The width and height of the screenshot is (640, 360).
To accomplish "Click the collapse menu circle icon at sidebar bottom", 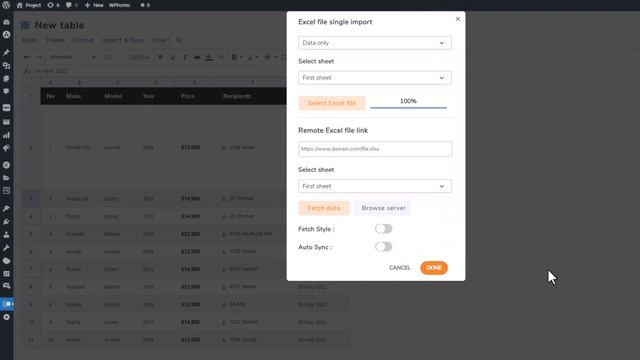I will [6, 317].
